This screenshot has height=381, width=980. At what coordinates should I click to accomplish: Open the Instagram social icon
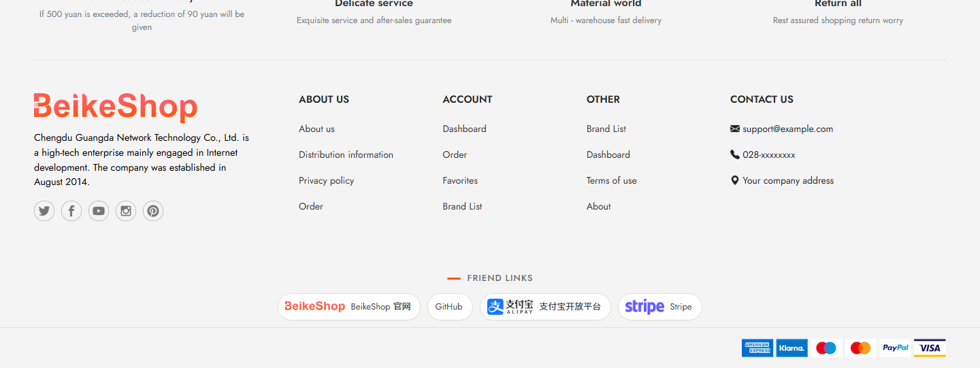click(x=126, y=211)
